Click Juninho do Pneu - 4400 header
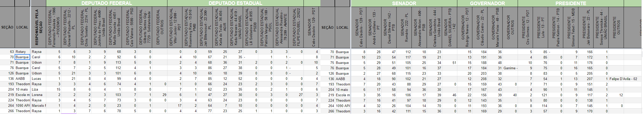 [x=99, y=27]
